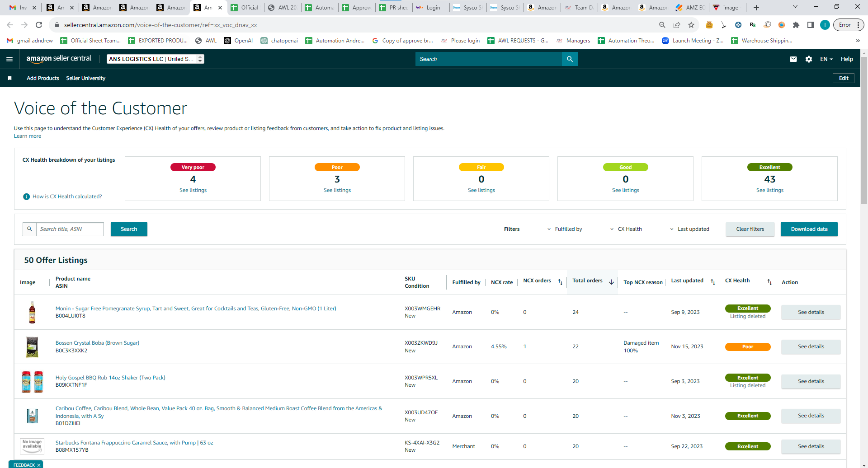Click the Search button next to title search

coord(129,229)
